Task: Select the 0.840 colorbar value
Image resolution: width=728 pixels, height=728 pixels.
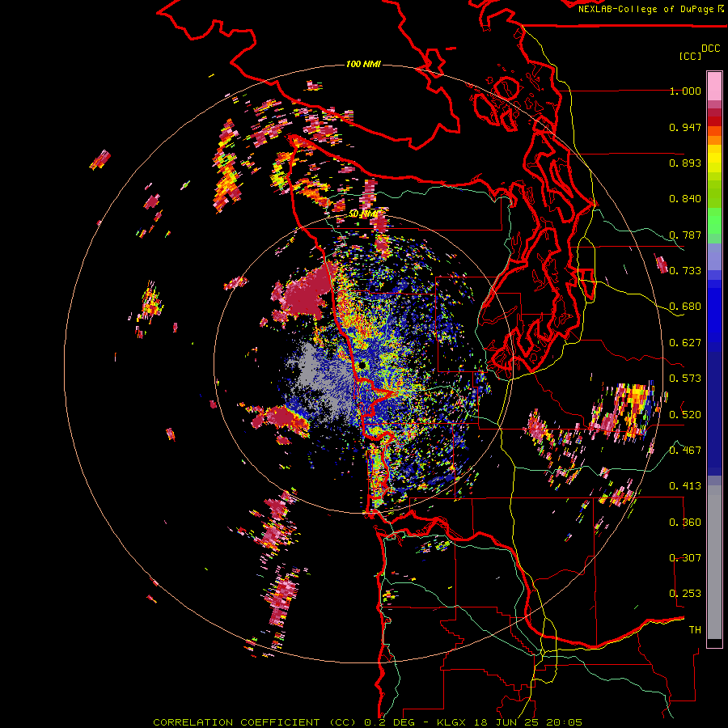Action: [685, 199]
